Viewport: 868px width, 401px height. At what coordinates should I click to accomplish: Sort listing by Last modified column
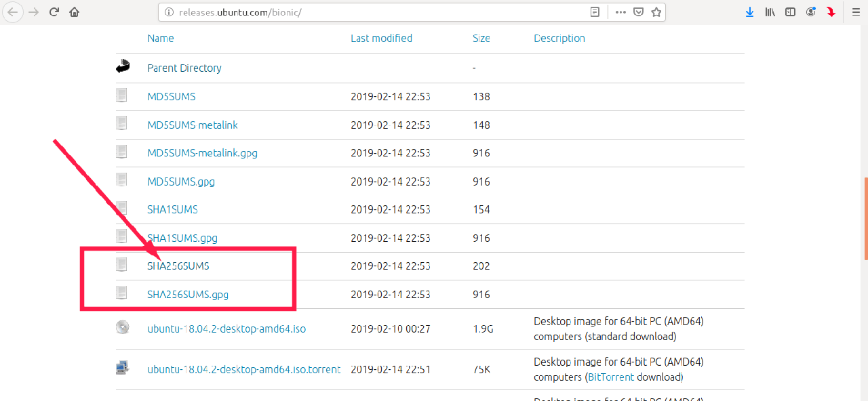[381, 39]
